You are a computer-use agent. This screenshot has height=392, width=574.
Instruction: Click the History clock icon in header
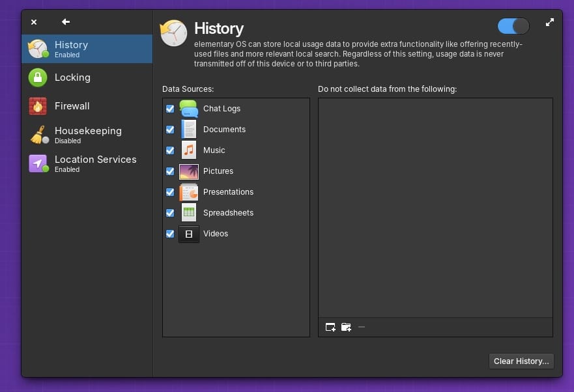[173, 32]
